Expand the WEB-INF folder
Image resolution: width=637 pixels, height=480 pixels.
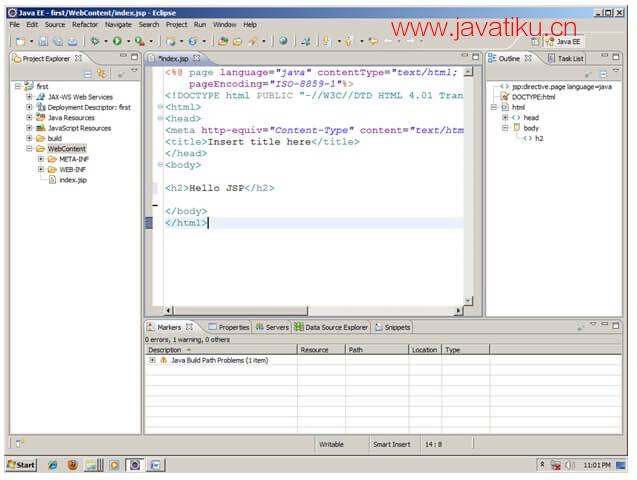[41, 169]
